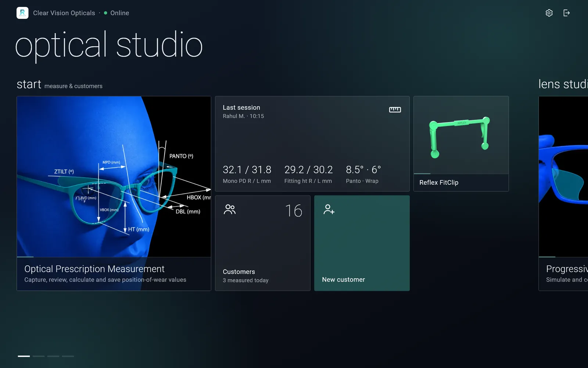Click the Panto Wrap value 8.5° · 6°

point(363,170)
